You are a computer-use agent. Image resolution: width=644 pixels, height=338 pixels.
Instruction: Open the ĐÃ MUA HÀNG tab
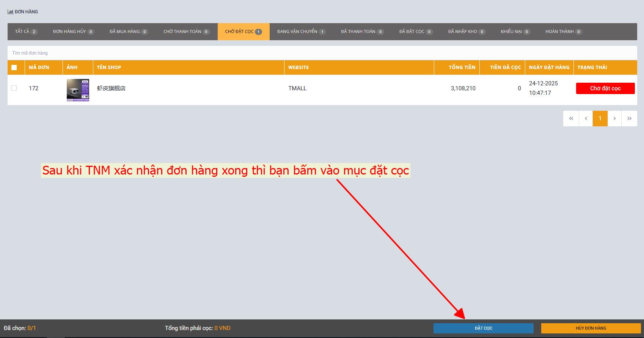(129, 31)
